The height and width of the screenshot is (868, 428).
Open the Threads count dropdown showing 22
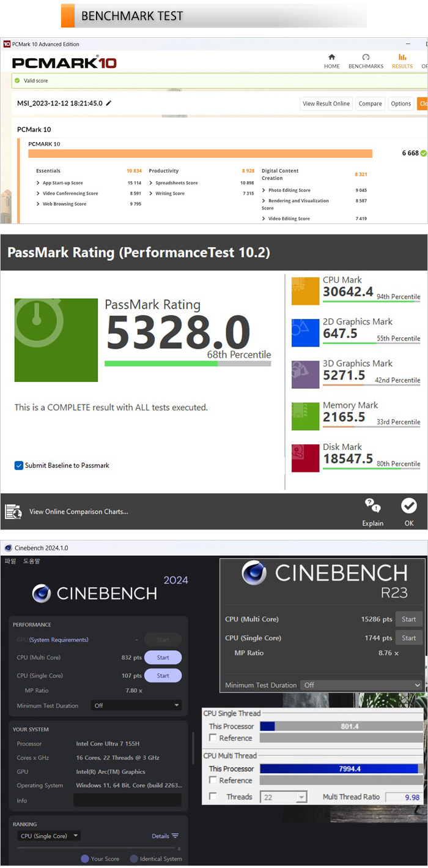(283, 796)
